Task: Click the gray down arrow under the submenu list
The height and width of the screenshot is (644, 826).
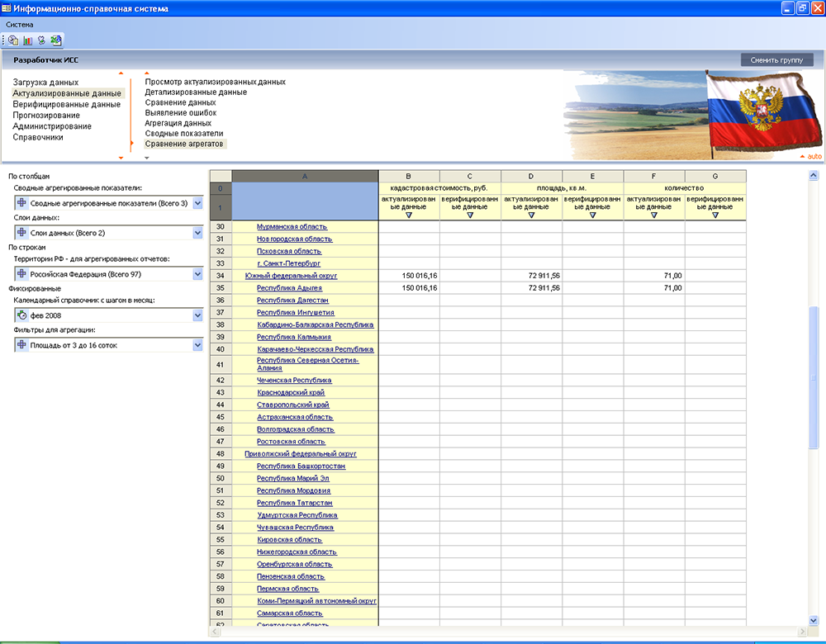Action: [x=147, y=156]
